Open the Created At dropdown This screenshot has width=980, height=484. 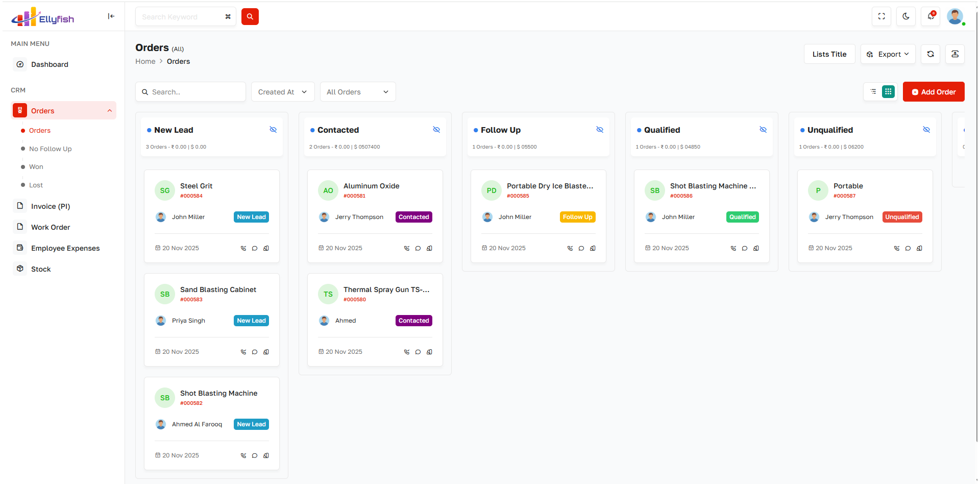coord(282,92)
